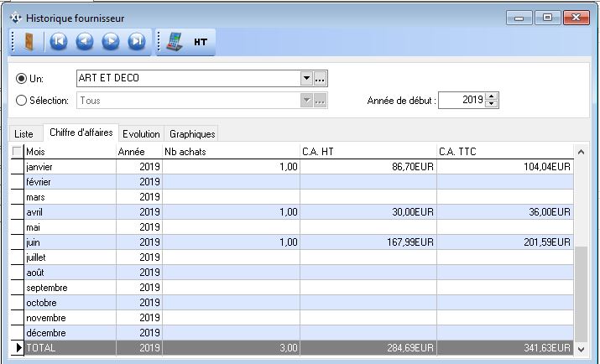Decrease the Année de début year spinner
Screen dimensions: 600x364
(492, 104)
